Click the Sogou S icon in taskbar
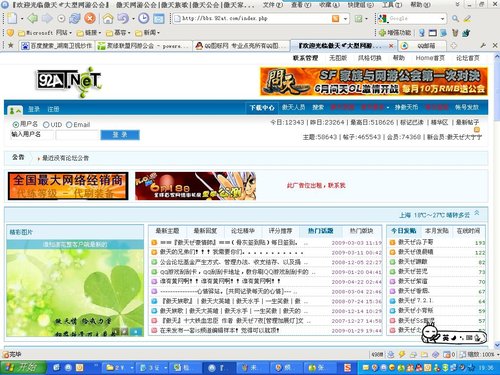Viewport: 500px width, 375px height. 347,367
